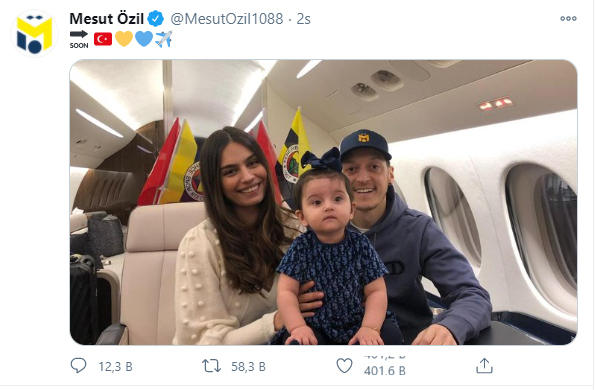
Task: Click the yellow heart emoji
Action: (x=124, y=39)
